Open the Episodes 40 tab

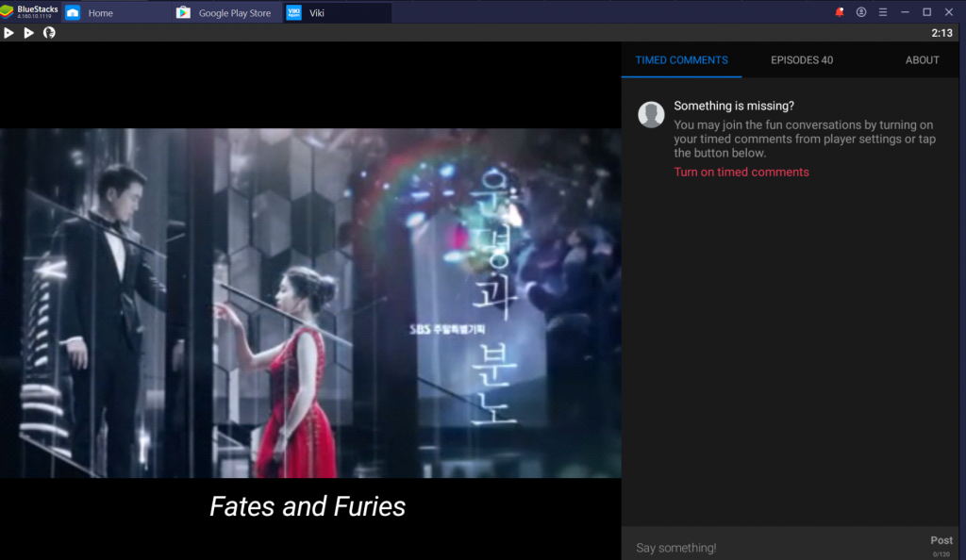pyautogui.click(x=802, y=60)
